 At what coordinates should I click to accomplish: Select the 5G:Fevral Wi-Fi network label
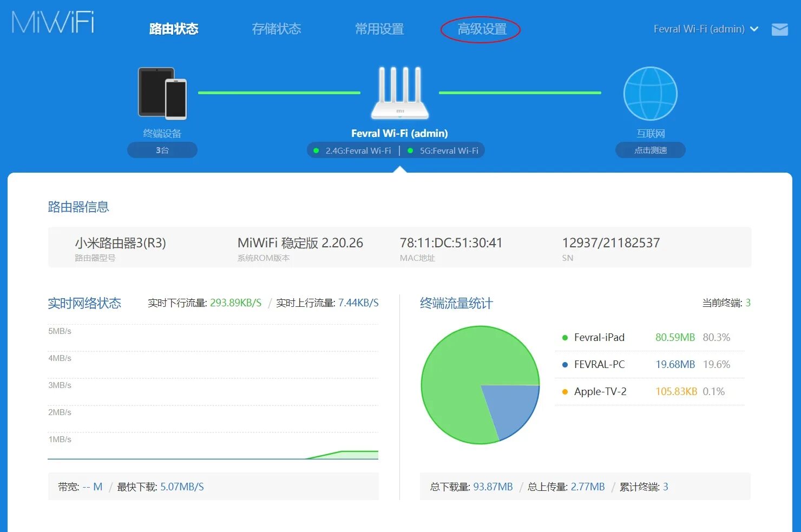click(449, 150)
